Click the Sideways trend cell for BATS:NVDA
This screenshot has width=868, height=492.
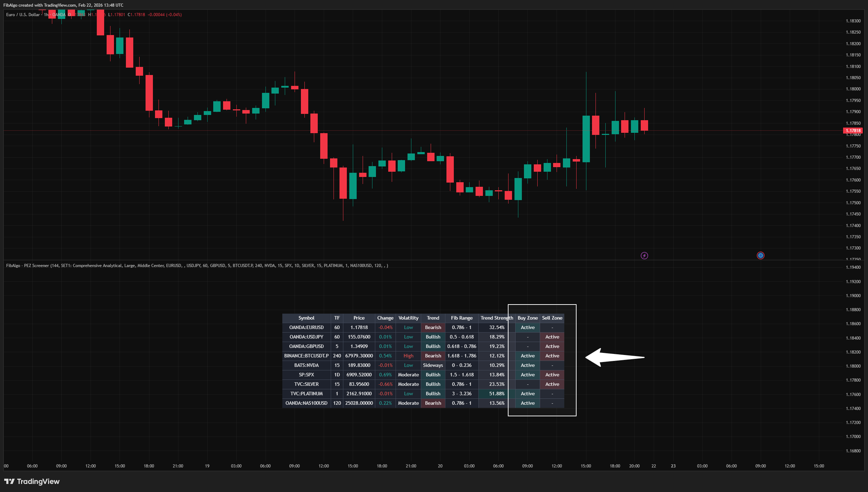(x=433, y=365)
